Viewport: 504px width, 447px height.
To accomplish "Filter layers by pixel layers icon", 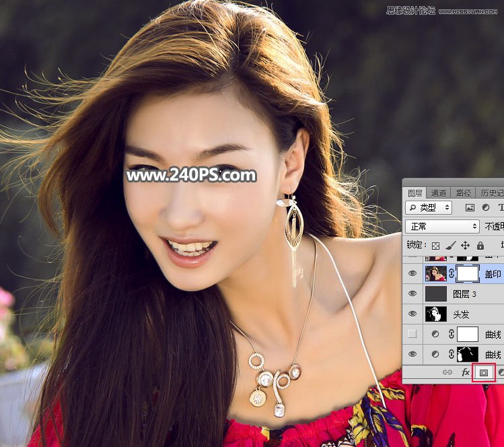I will pyautogui.click(x=470, y=208).
